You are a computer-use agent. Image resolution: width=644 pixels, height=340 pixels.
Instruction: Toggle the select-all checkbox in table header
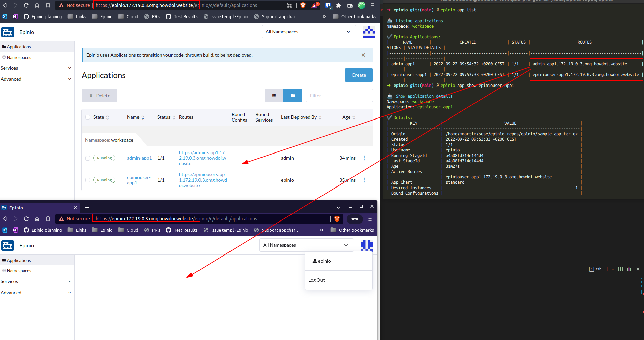click(x=88, y=117)
